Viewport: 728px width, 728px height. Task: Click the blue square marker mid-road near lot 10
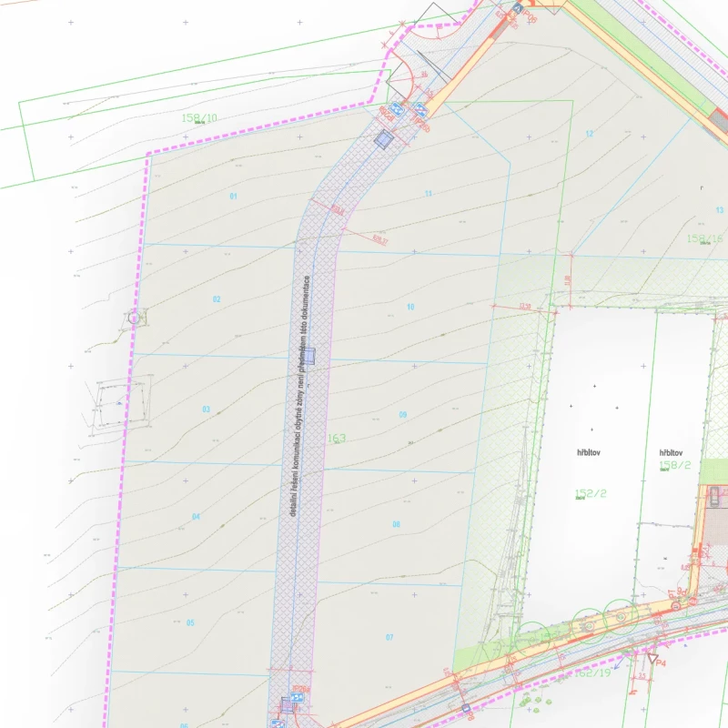tap(309, 356)
